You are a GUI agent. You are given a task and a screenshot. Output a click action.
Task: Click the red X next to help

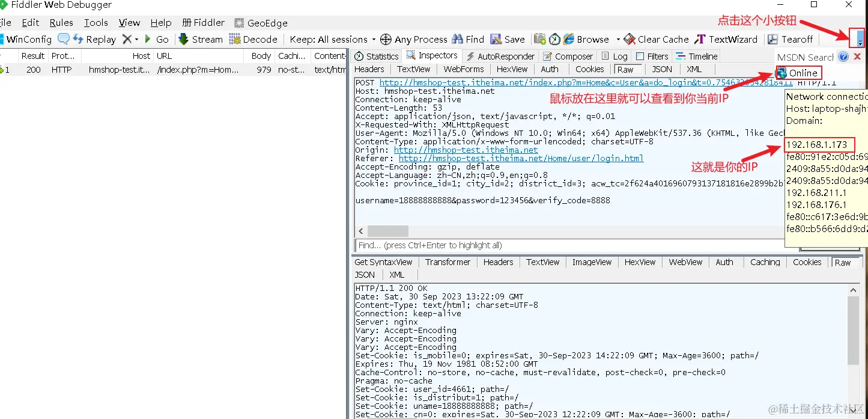[x=857, y=57]
